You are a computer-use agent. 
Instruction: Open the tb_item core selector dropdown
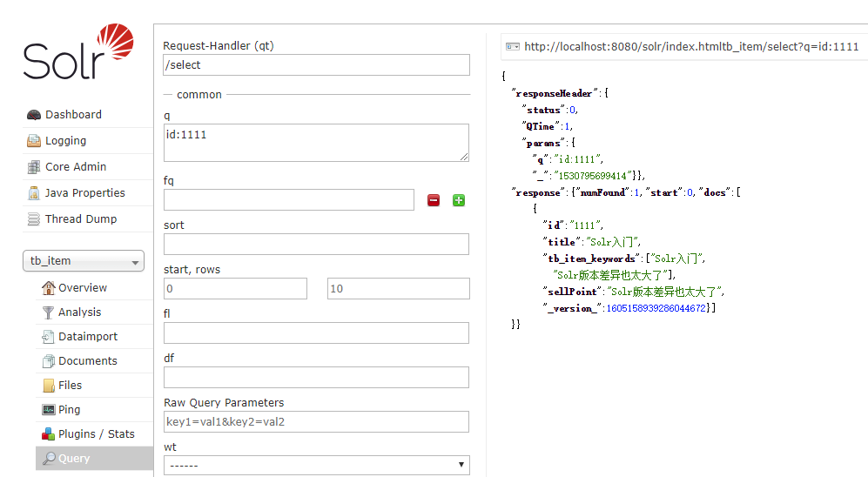coord(84,260)
